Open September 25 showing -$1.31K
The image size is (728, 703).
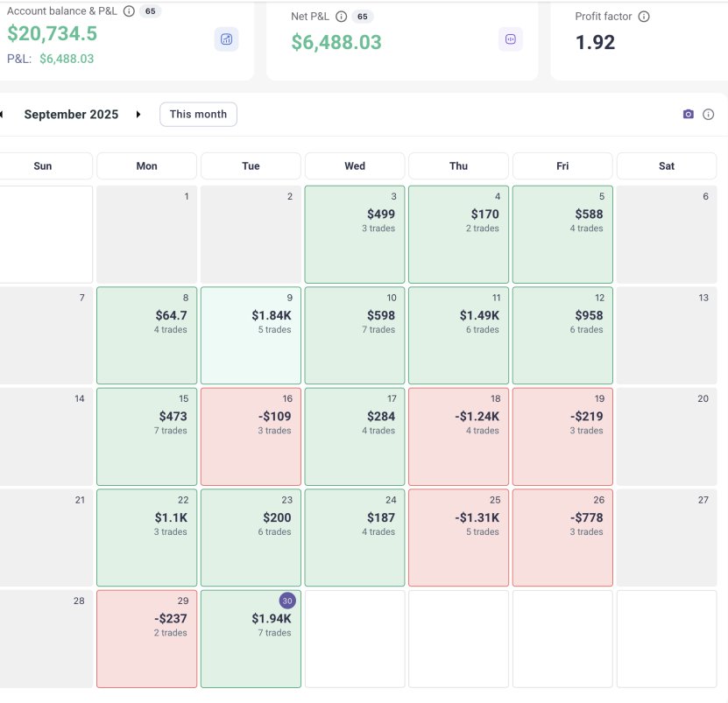click(x=458, y=535)
